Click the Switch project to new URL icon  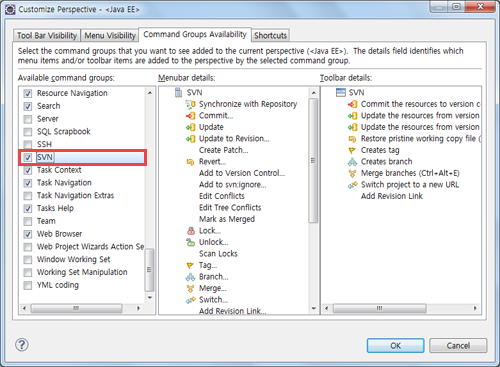tap(352, 185)
